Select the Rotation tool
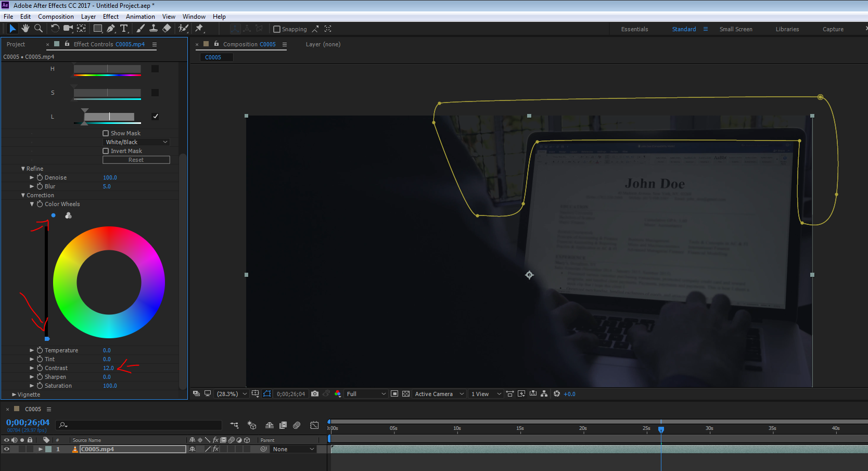 [55, 29]
